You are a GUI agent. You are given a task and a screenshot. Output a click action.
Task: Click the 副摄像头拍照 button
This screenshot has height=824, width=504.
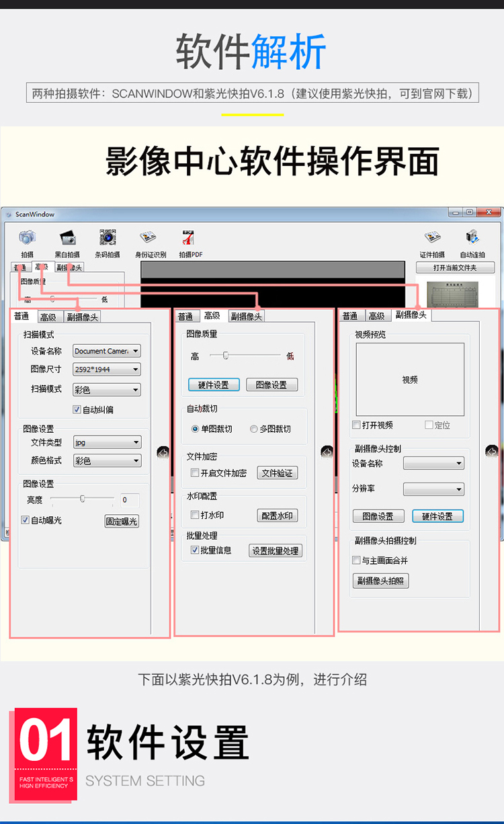[x=380, y=581]
